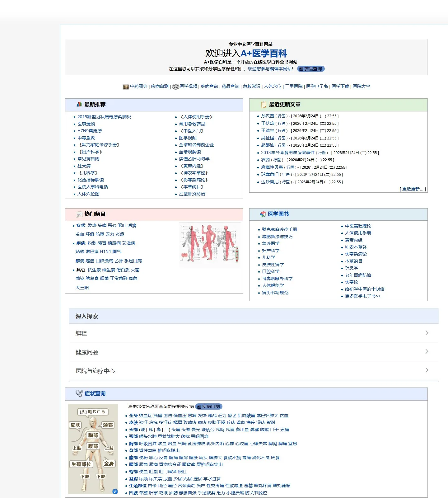This screenshot has width=448, height=498.
Task: Open 医学电子书 in the navigation bar
Action: (317, 86)
